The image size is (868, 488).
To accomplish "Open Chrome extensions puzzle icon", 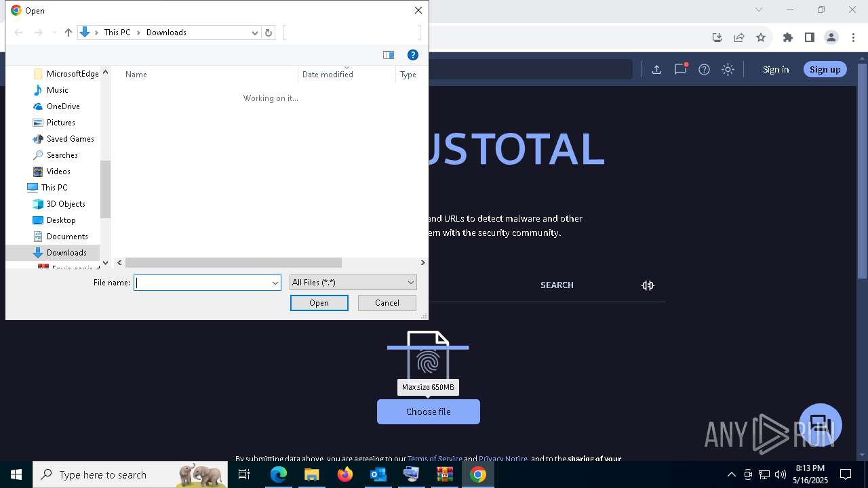I will [788, 37].
